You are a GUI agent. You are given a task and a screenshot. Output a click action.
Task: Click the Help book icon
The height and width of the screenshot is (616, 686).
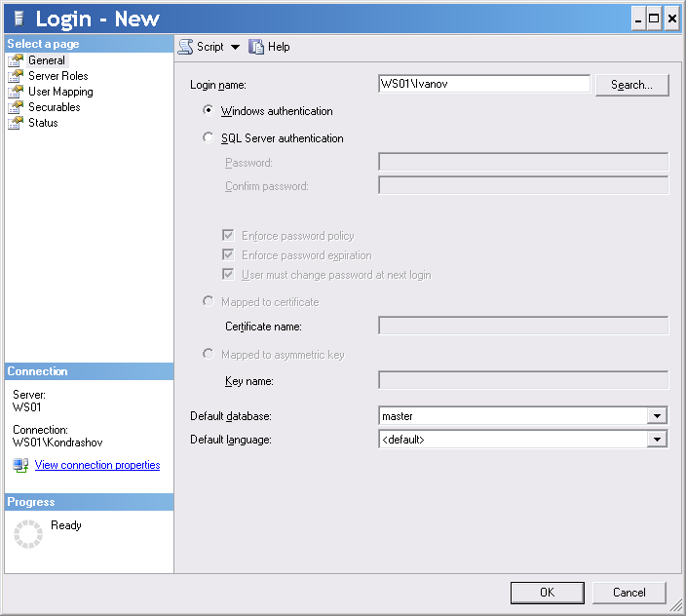[x=256, y=47]
